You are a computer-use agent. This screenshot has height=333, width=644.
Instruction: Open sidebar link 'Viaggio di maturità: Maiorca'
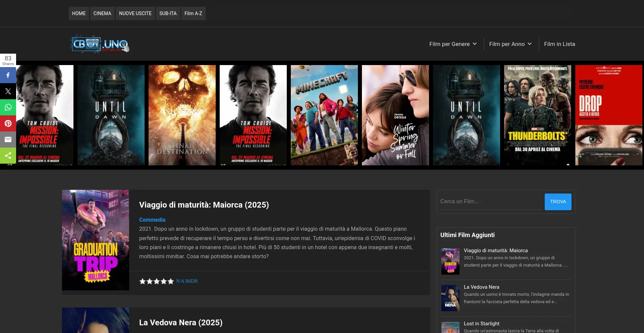(x=496, y=251)
